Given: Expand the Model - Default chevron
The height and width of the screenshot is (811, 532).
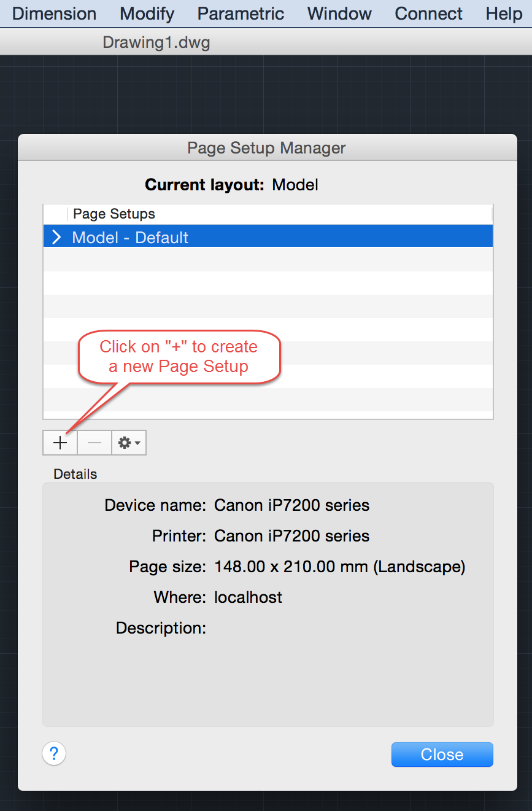Looking at the screenshot, I should pyautogui.click(x=57, y=238).
